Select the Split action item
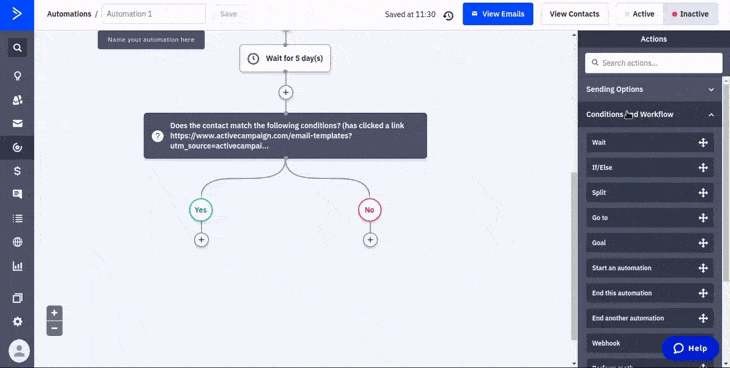730x368 pixels. [649, 193]
